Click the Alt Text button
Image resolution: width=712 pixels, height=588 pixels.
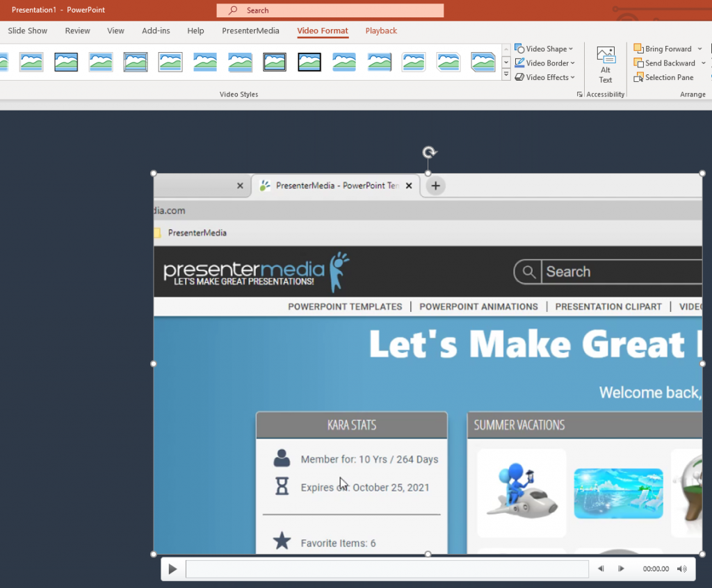[x=606, y=65]
